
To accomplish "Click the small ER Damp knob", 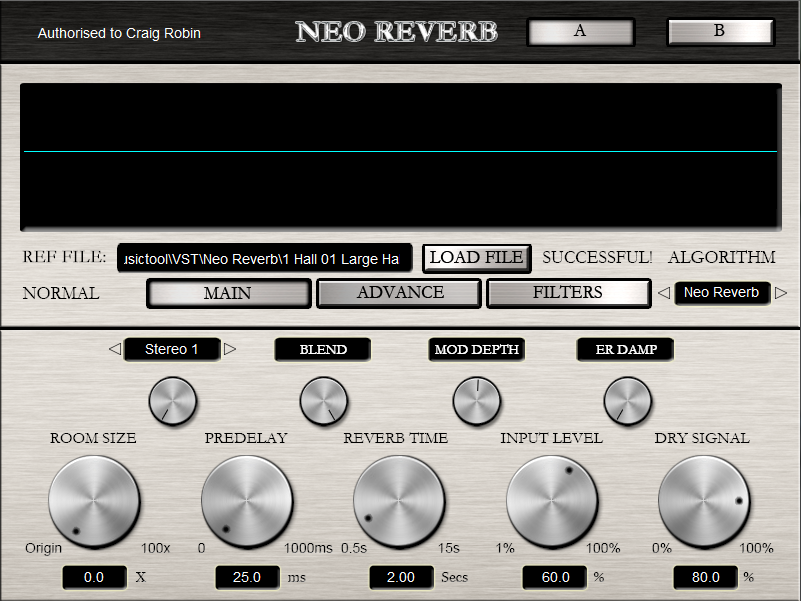I will click(x=627, y=401).
